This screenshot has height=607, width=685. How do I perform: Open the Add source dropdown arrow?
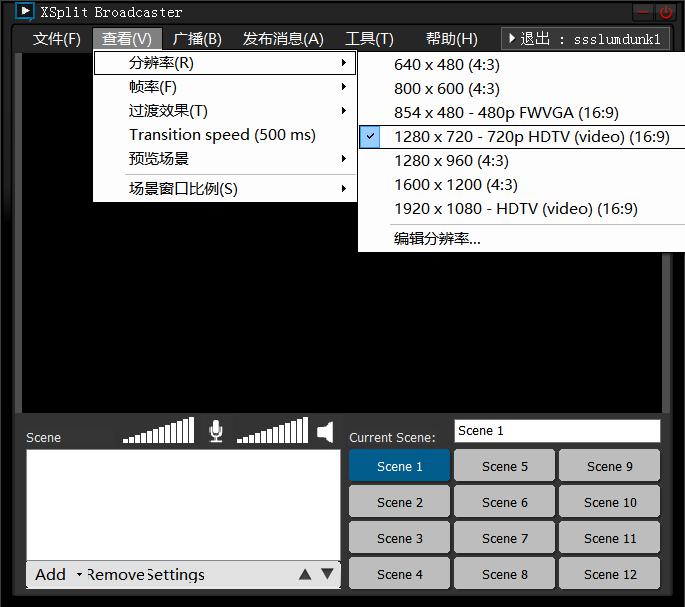click(x=79, y=574)
